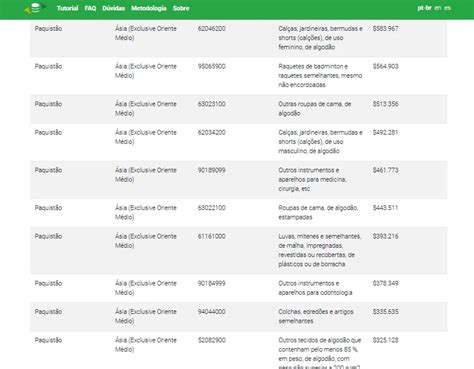The height and width of the screenshot is (369, 474).
Task: Click the Ásia region in row 62046200
Action: coord(146,33)
